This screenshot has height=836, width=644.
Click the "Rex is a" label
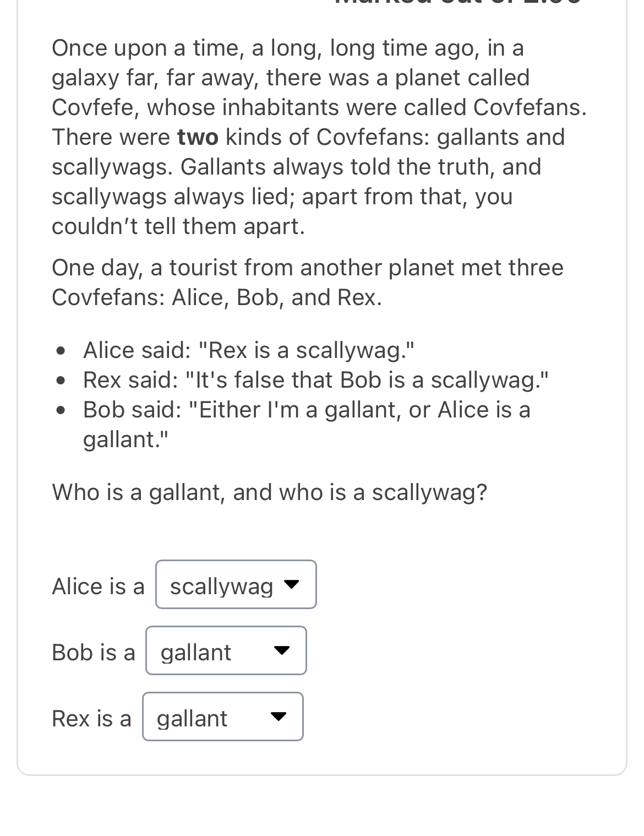tap(91, 718)
